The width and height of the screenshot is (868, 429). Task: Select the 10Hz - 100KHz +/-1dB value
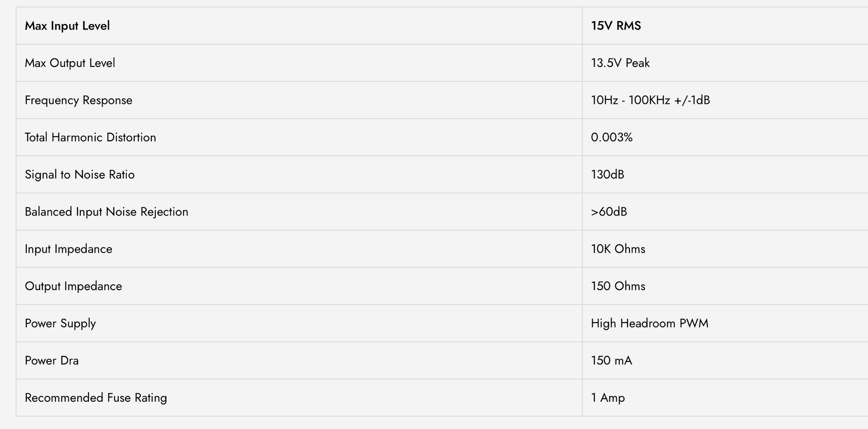650,100
